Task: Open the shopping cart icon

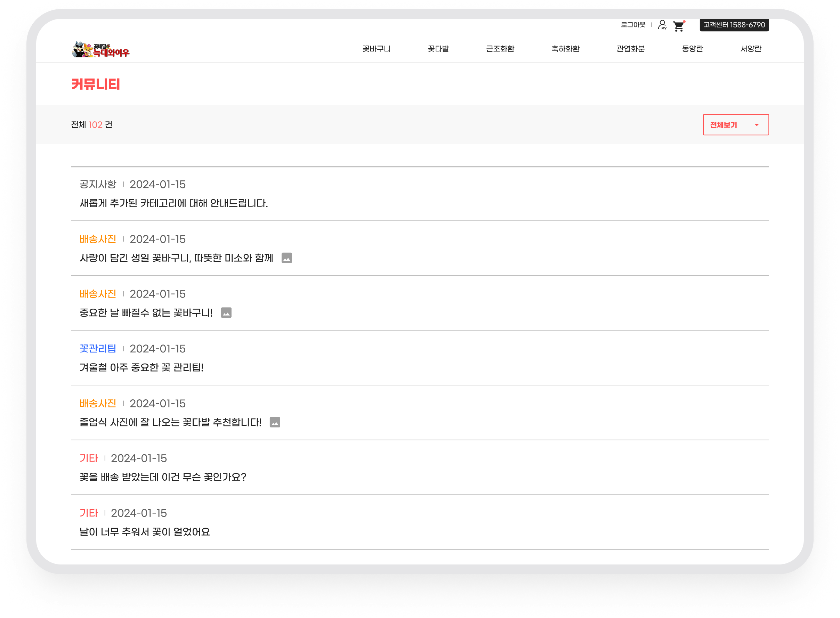Action: [679, 26]
